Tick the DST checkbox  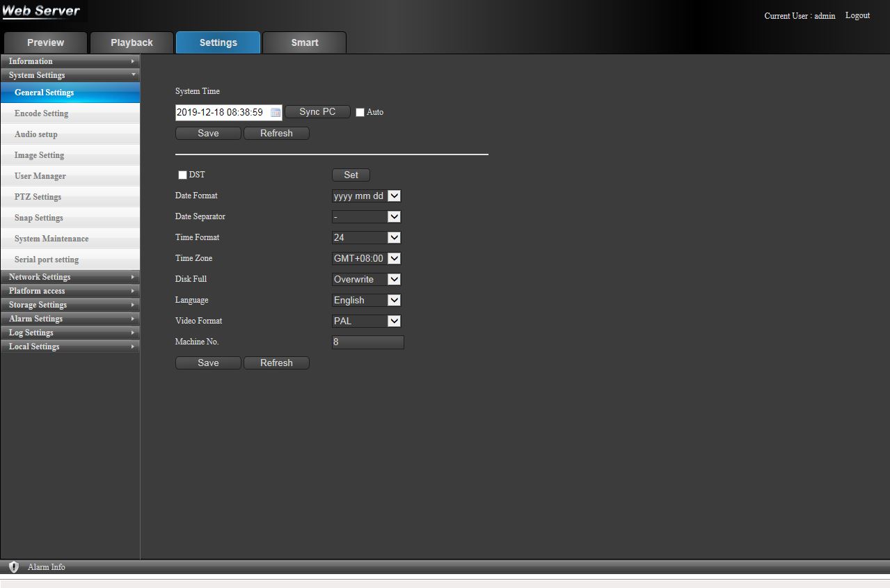click(183, 175)
